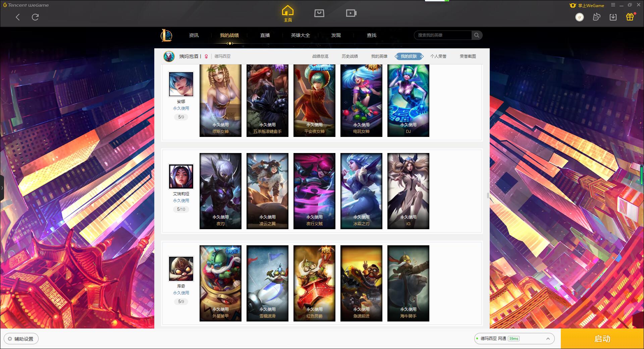Switch to the 我的英雄 tab

point(379,56)
